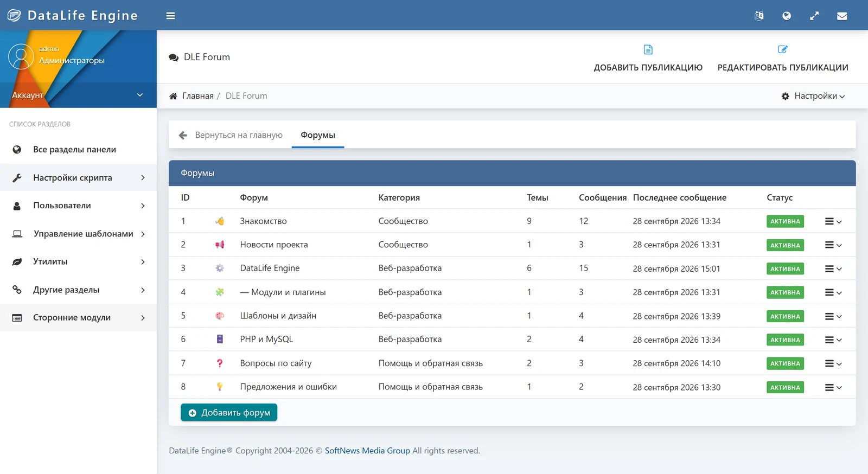Click the palette icon for Шаблоны и дизайн

coord(220,316)
